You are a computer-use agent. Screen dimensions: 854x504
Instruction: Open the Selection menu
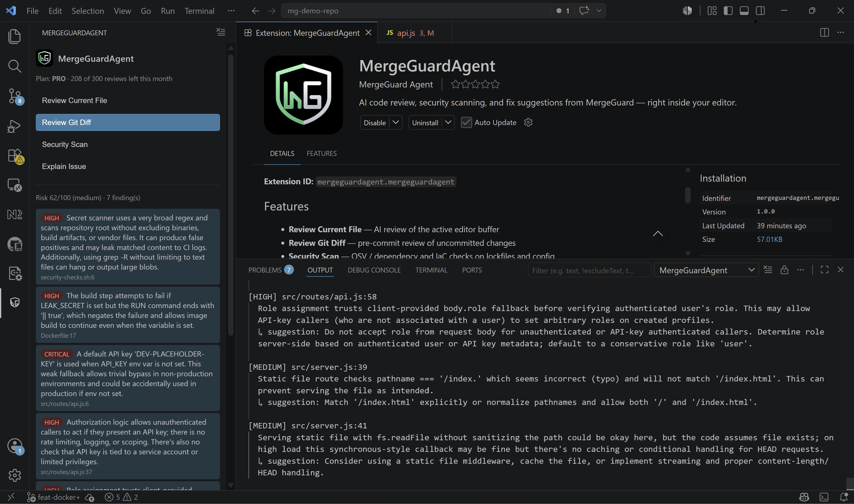coord(88,11)
